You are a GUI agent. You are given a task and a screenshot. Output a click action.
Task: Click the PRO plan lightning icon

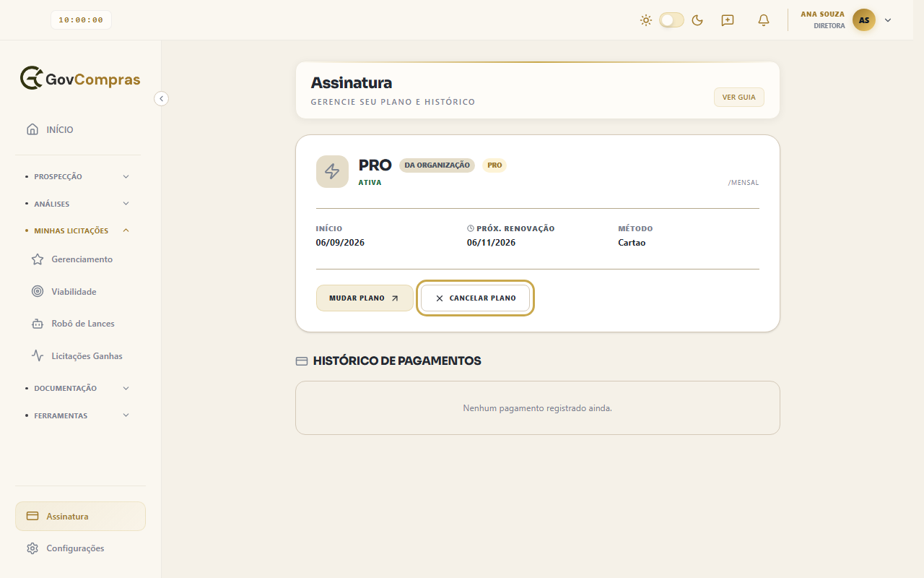[332, 171]
